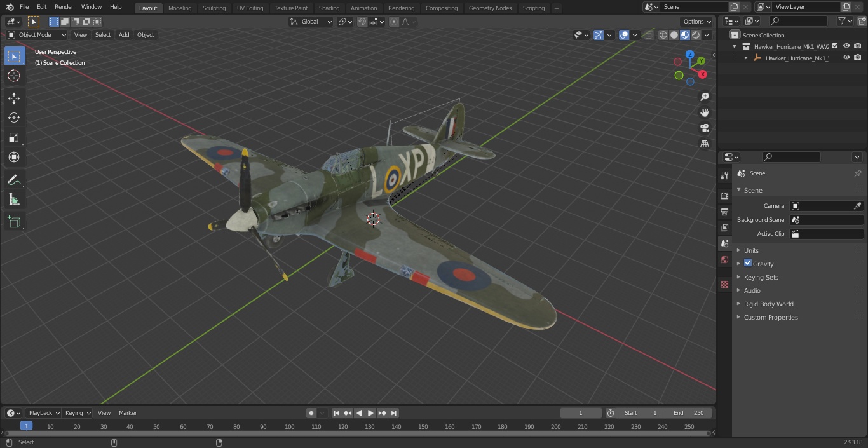
Task: Open the viewport Add menu
Action: coord(124,35)
